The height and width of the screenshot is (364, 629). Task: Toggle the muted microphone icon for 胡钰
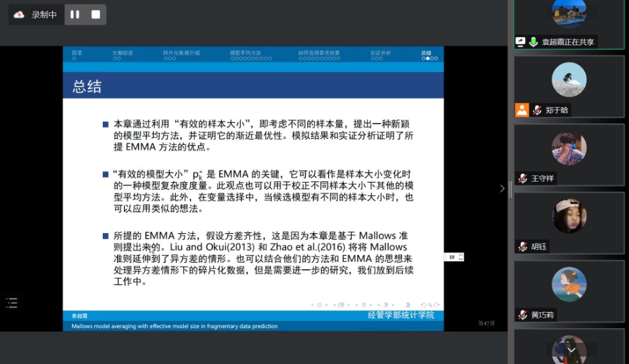click(523, 246)
